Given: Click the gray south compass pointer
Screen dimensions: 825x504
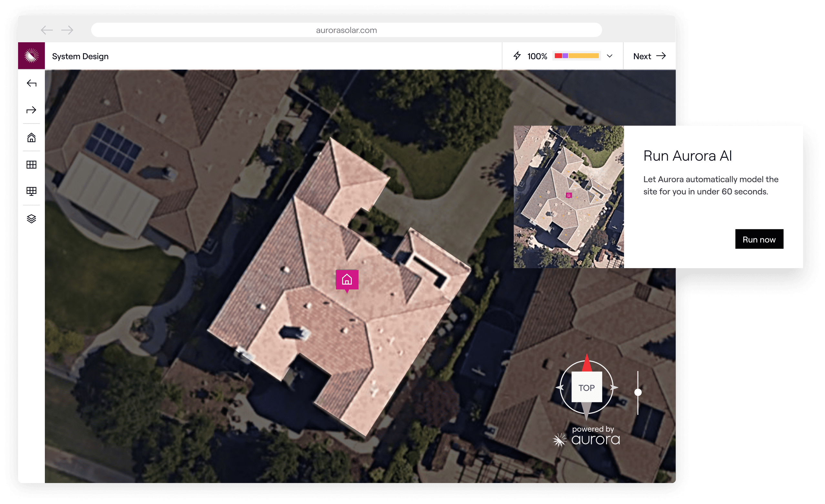Looking at the screenshot, I should [x=586, y=412].
